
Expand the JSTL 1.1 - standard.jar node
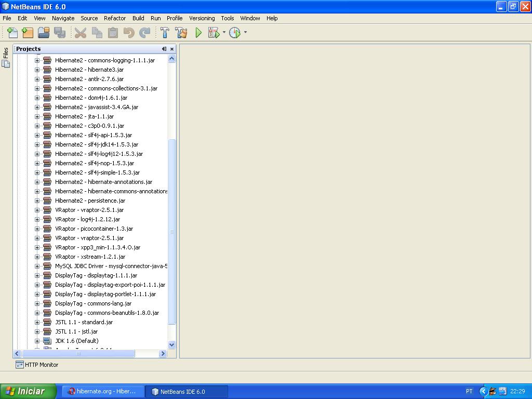pos(37,322)
